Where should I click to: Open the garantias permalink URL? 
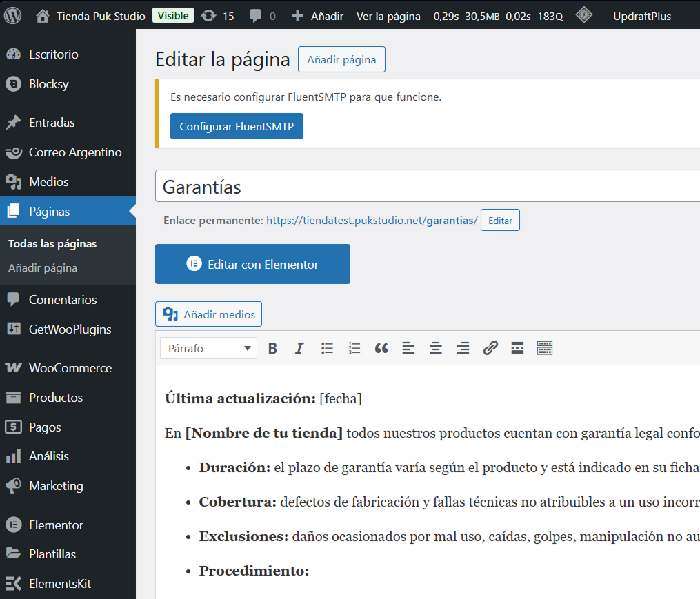[x=372, y=221]
